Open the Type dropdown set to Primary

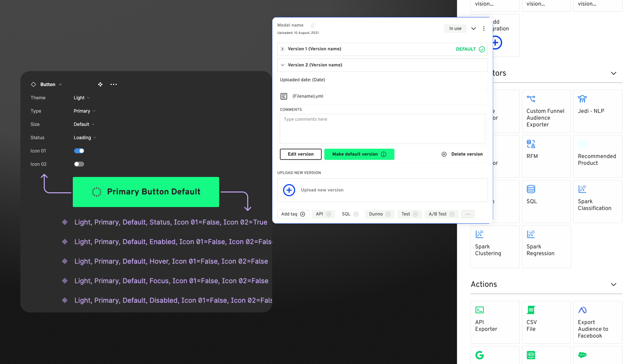click(85, 111)
